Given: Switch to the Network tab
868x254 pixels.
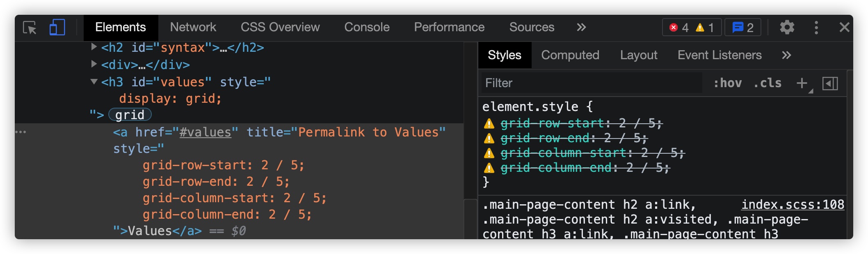Looking at the screenshot, I should 193,27.
